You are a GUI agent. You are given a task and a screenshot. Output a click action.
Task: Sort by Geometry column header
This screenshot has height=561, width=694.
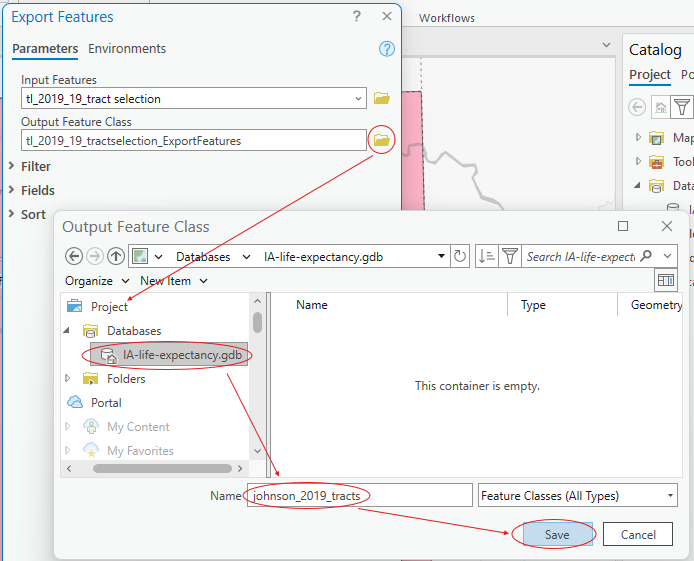pos(656,305)
